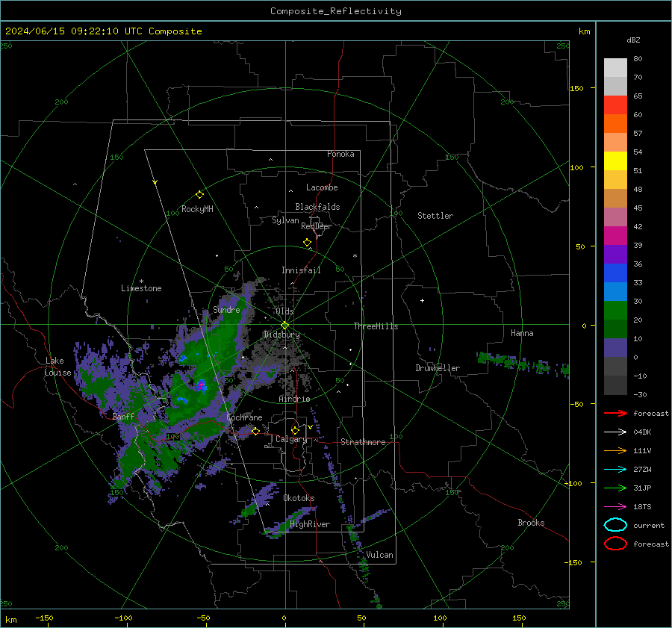Click the Limestone label

pyautogui.click(x=141, y=288)
